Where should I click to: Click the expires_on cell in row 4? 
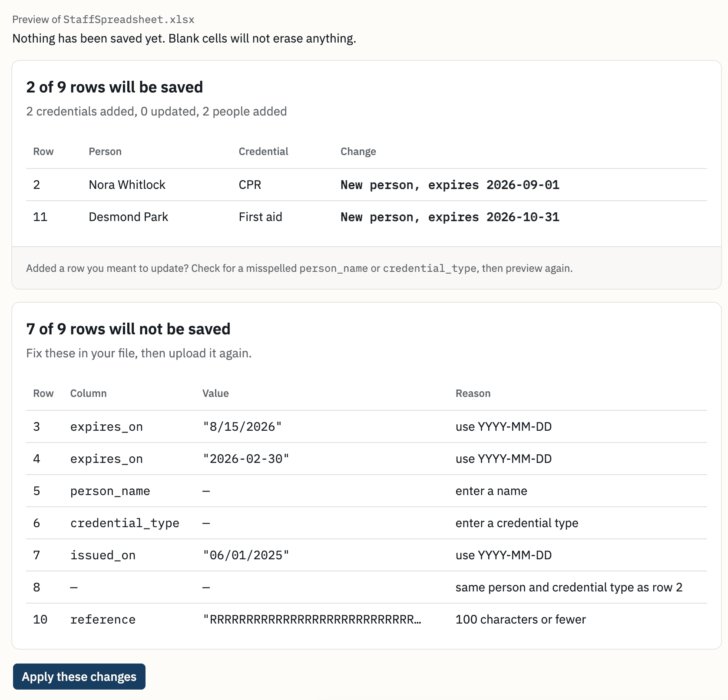pyautogui.click(x=106, y=459)
